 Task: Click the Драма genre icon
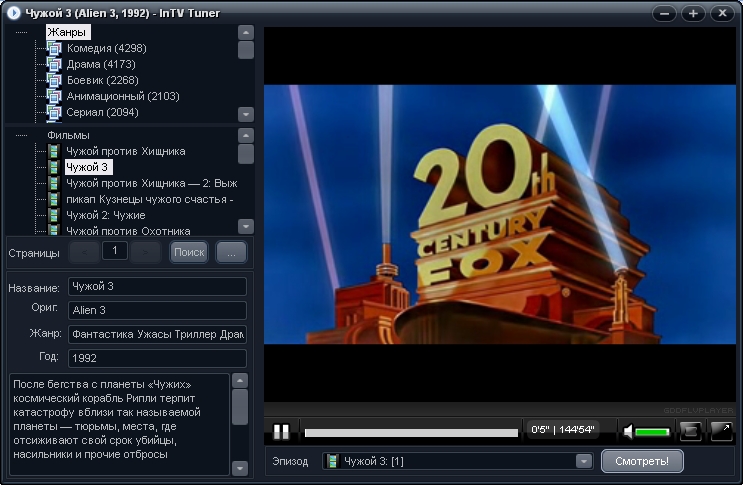coord(54,64)
